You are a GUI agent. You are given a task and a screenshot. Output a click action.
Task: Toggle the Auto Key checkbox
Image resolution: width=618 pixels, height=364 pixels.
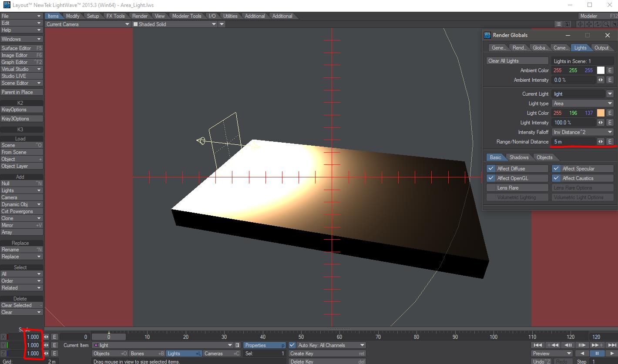point(292,345)
